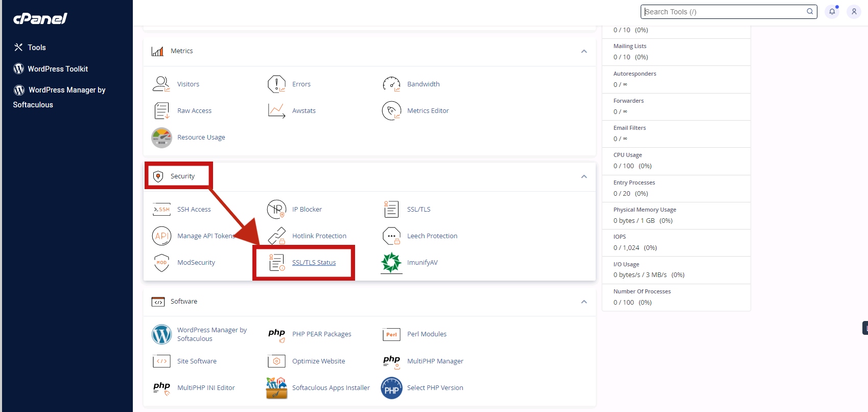
Task: Open the Errors log icon
Action: [x=276, y=84]
